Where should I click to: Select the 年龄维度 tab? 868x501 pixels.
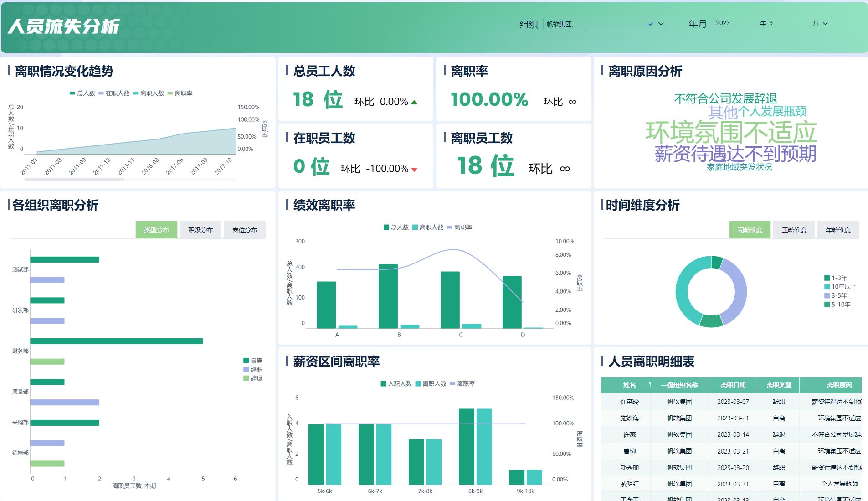(838, 230)
